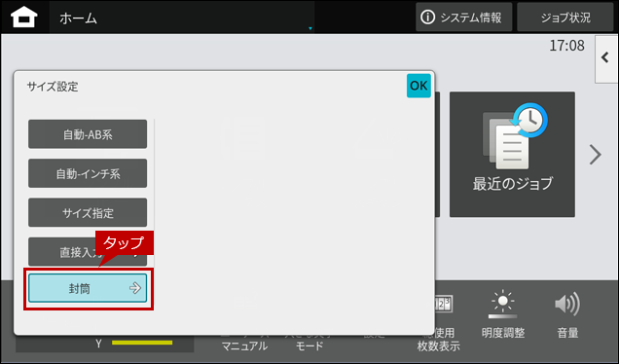Open 使用枚数表示 sheet count display
This screenshot has width=619, height=364.
tap(439, 323)
